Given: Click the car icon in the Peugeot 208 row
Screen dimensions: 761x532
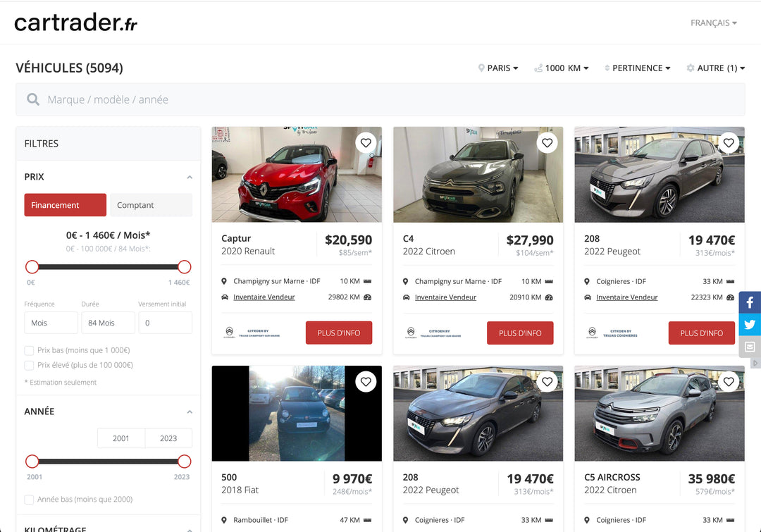Looking at the screenshot, I should click(x=588, y=297).
